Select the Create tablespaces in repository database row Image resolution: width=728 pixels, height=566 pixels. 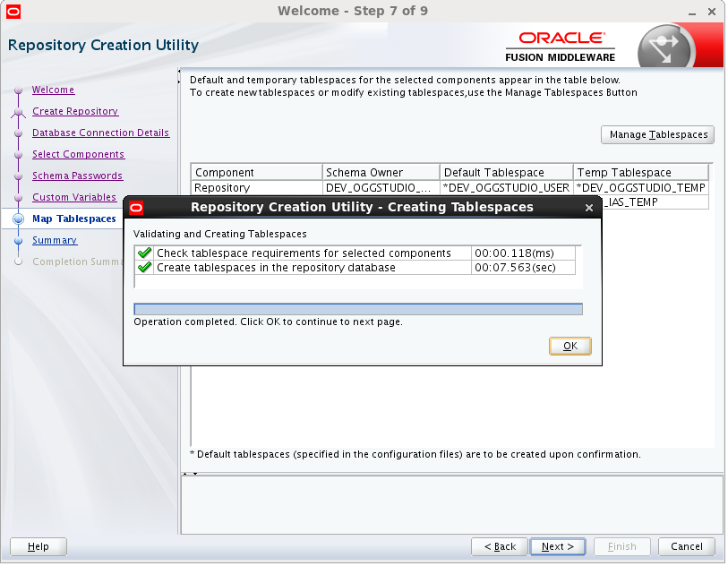(355, 268)
